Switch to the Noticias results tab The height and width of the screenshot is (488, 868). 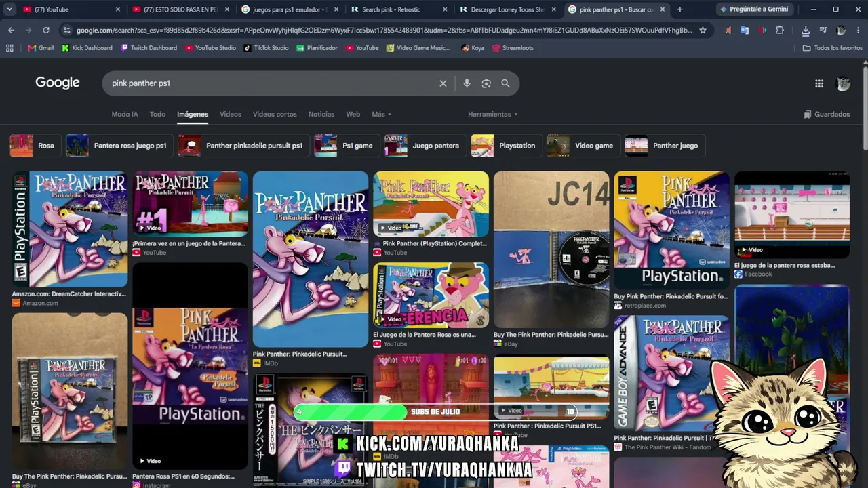click(x=321, y=114)
